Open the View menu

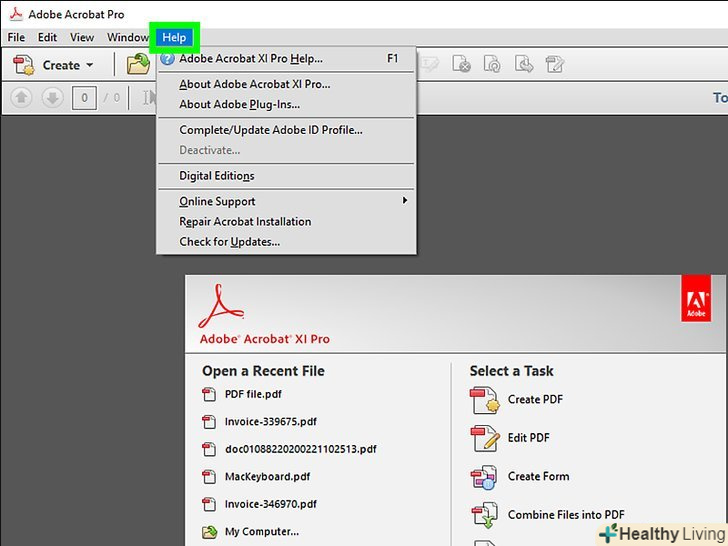pyautogui.click(x=82, y=37)
